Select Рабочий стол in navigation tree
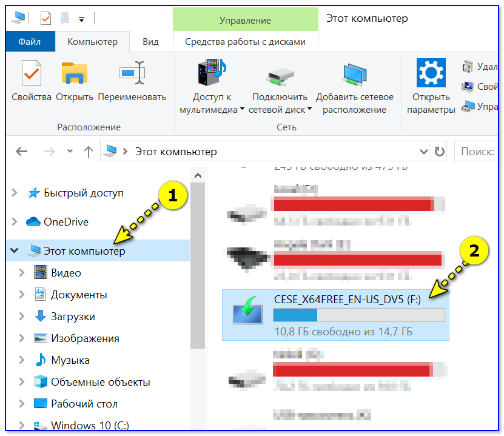 [84, 403]
